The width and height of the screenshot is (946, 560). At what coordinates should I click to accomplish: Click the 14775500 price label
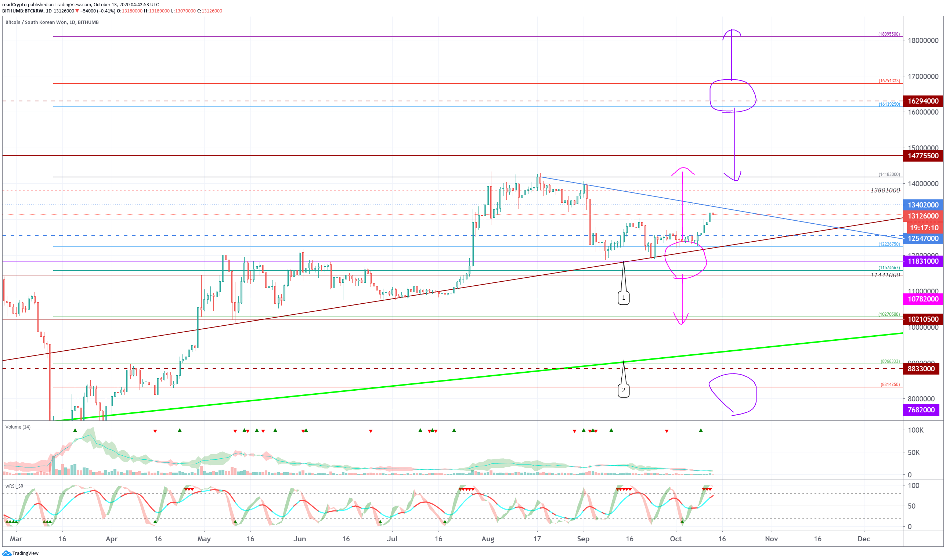(922, 156)
